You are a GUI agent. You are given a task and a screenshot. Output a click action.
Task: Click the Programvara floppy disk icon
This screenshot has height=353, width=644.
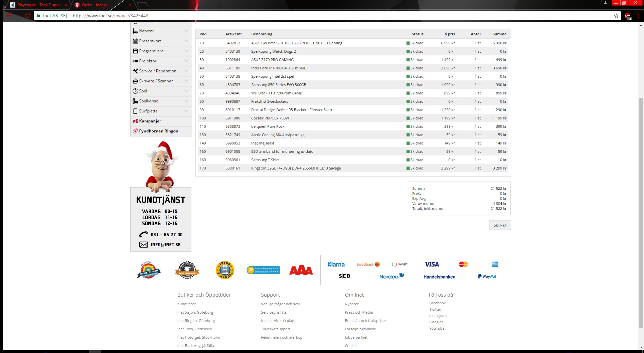click(x=135, y=51)
